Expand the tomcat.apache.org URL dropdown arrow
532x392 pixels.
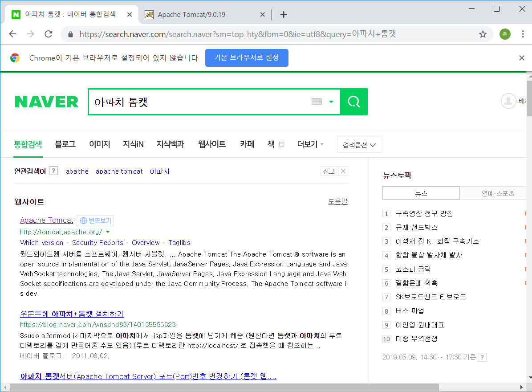click(108, 232)
